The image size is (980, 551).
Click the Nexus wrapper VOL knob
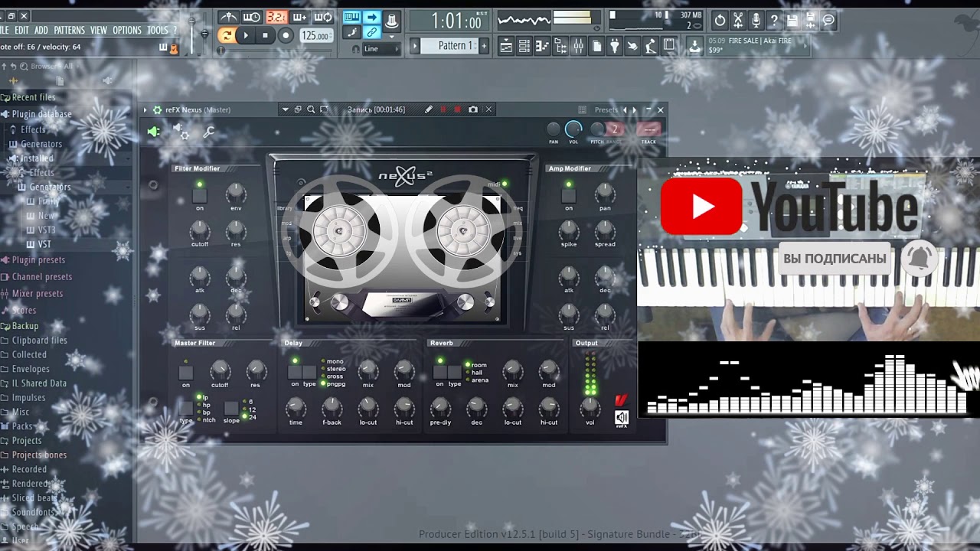[573, 130]
